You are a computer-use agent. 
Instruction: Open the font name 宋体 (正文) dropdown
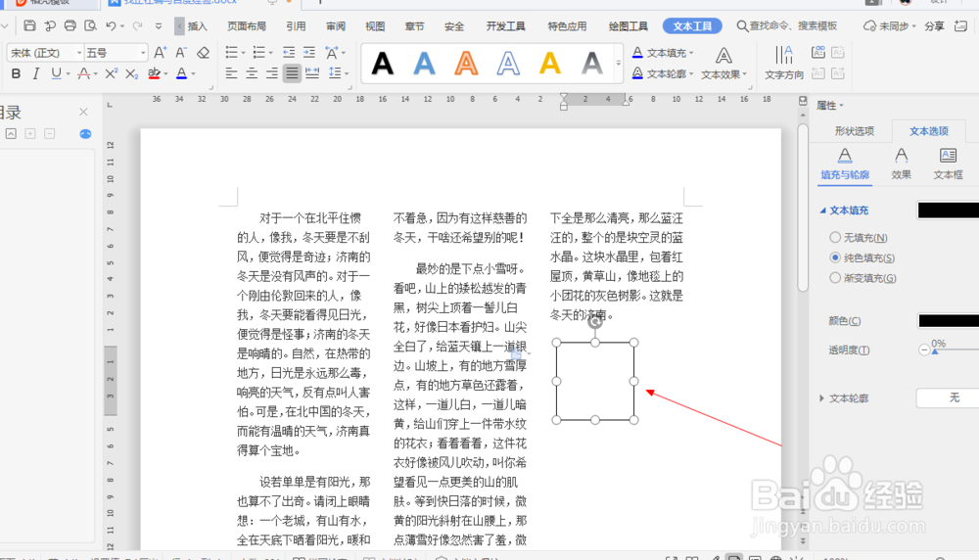pos(79,53)
